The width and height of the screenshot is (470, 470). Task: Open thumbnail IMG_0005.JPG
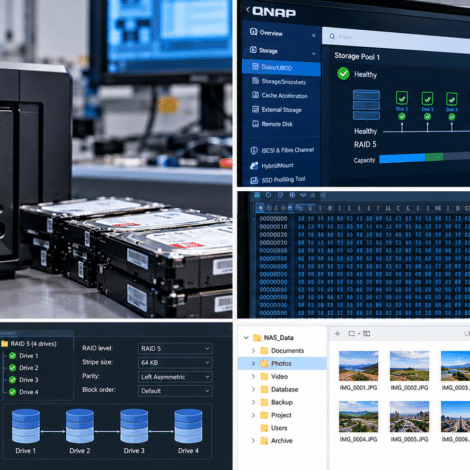pos(410,417)
